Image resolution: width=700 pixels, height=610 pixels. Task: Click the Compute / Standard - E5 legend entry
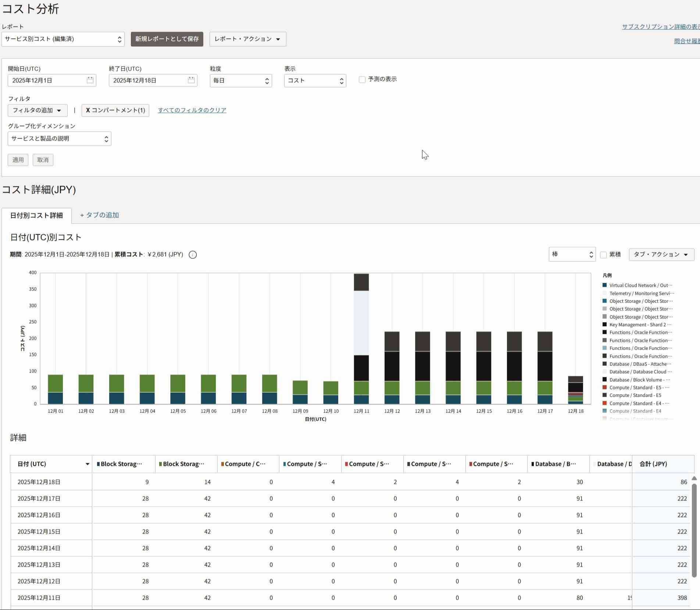(x=635, y=395)
